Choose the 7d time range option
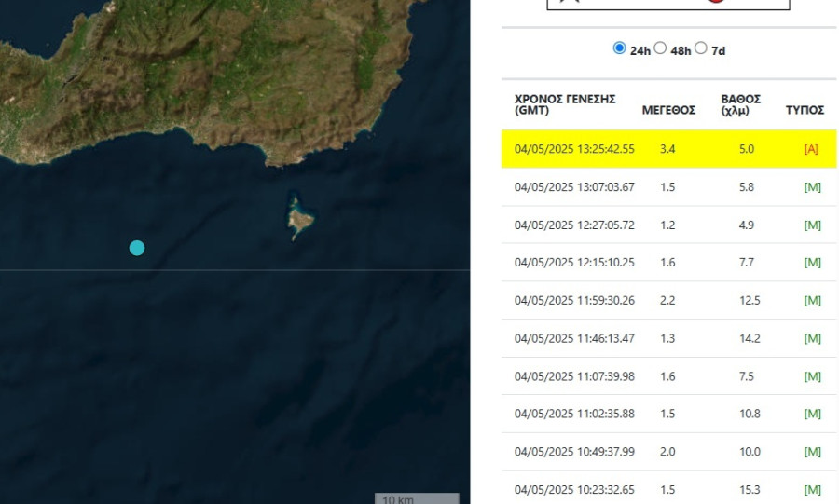This screenshot has height=504, width=839. tap(701, 48)
